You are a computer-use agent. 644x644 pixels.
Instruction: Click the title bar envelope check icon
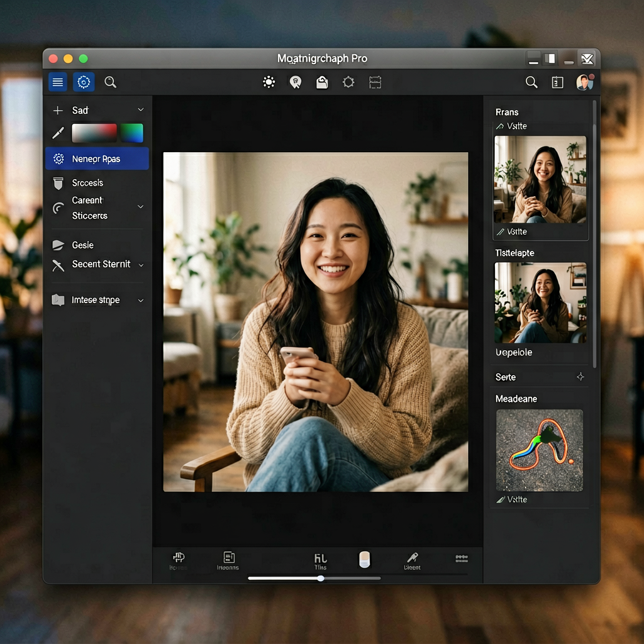click(587, 58)
